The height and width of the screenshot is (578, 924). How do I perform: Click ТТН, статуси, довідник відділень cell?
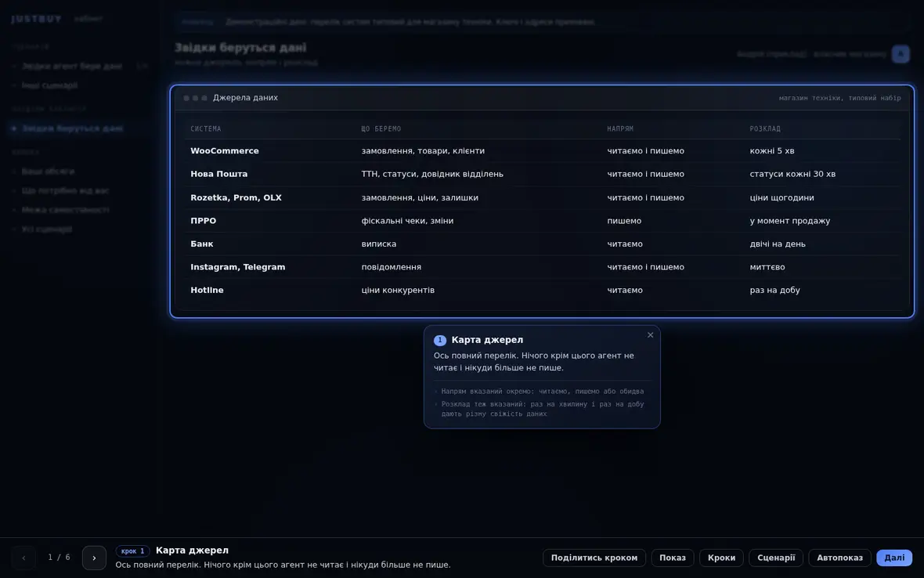[x=432, y=174]
